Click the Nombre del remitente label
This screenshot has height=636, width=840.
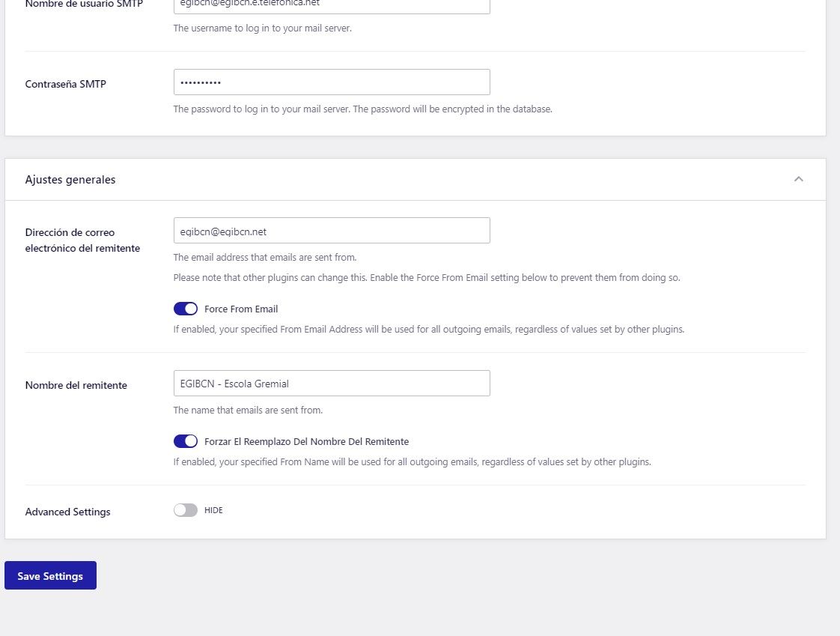pyautogui.click(x=76, y=385)
